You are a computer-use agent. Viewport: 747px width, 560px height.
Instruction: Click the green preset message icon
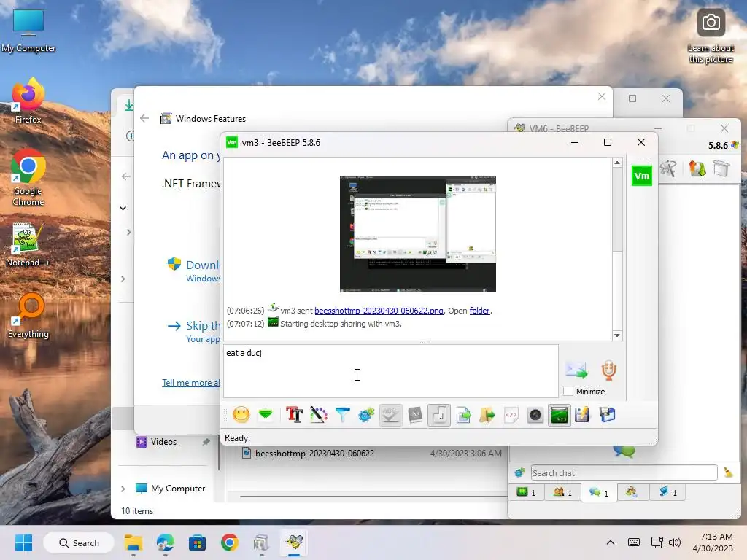[266, 415]
